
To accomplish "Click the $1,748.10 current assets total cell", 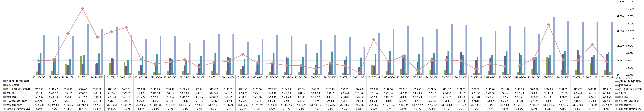I will click(x=83, y=105).
